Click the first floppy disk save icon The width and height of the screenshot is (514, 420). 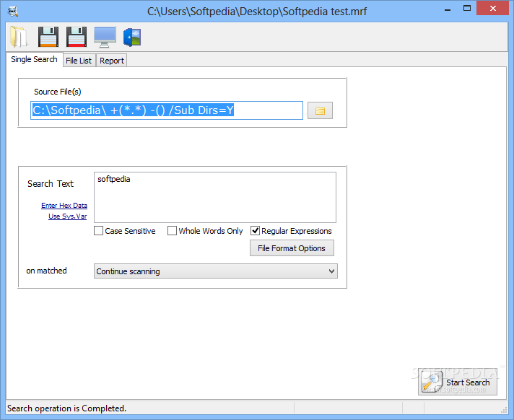[48, 37]
